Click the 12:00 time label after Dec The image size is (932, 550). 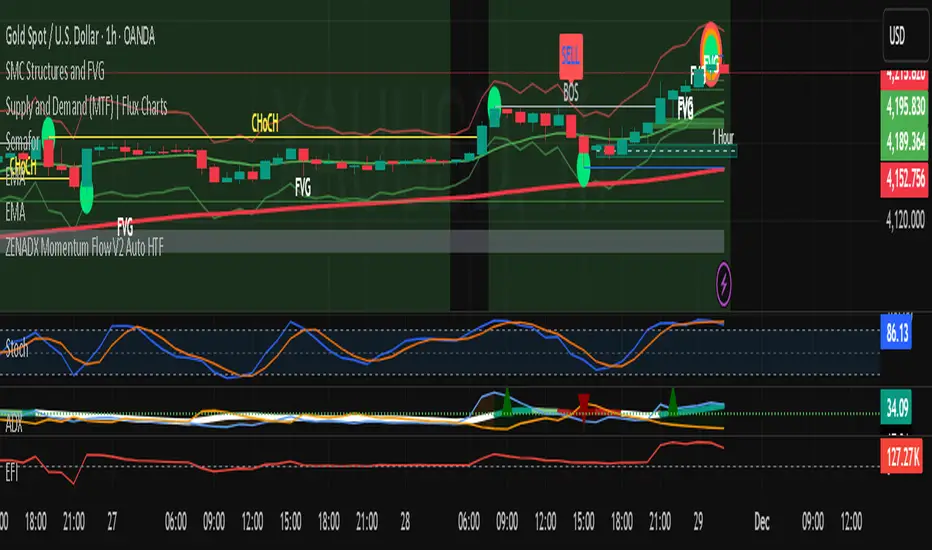pyautogui.click(x=851, y=522)
